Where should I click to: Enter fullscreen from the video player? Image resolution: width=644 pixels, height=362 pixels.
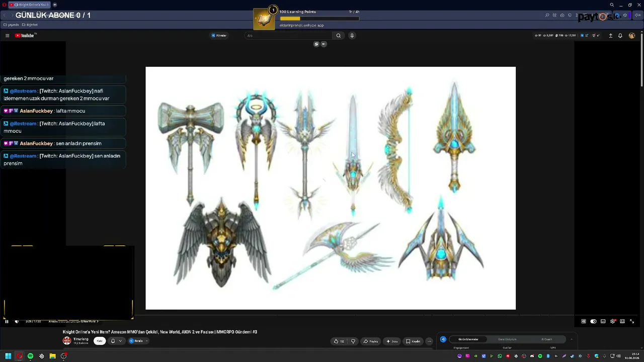[x=632, y=321]
